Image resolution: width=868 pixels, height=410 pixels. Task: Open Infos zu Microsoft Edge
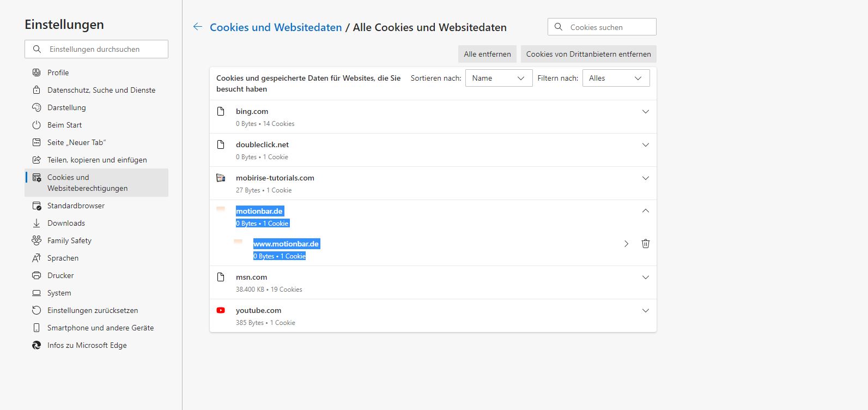coord(96,345)
